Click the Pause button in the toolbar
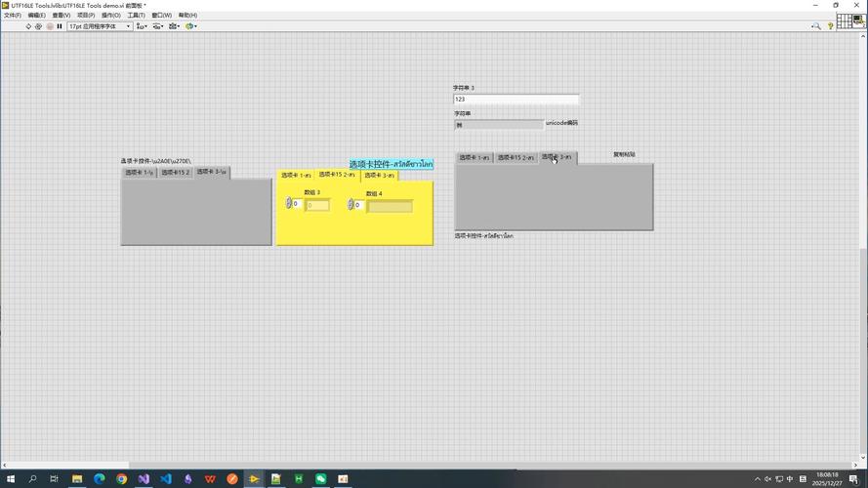 (60, 26)
